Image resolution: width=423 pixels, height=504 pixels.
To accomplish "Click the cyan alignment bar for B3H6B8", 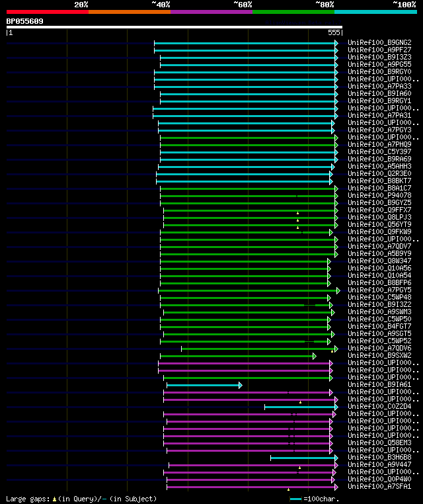I will point(305,458).
